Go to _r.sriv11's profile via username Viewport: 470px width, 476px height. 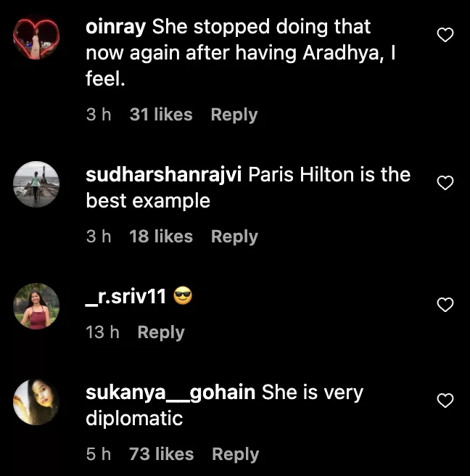(126, 296)
